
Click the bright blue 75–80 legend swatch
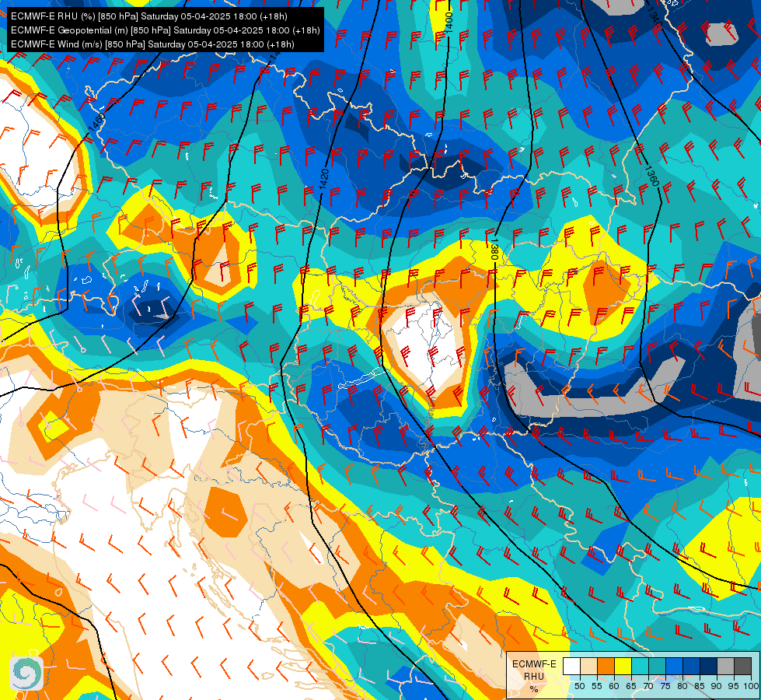(674, 666)
